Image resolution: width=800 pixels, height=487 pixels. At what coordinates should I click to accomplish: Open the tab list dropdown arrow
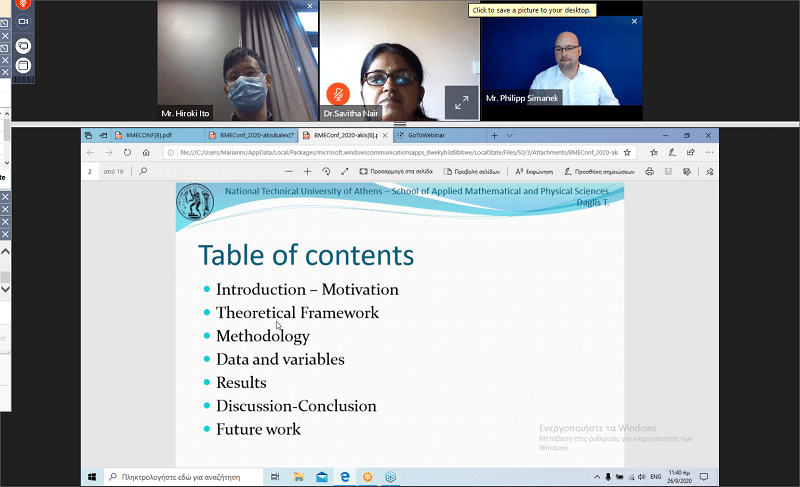click(x=510, y=135)
